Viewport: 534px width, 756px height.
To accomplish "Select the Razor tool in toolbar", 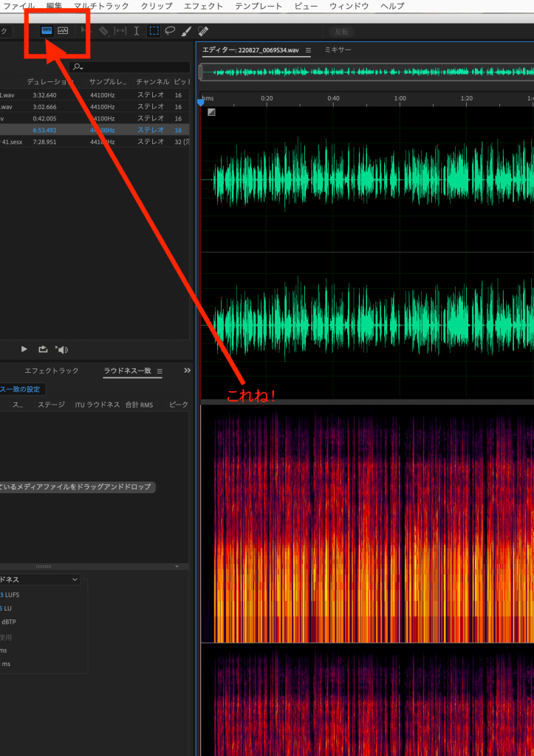I will (x=103, y=31).
